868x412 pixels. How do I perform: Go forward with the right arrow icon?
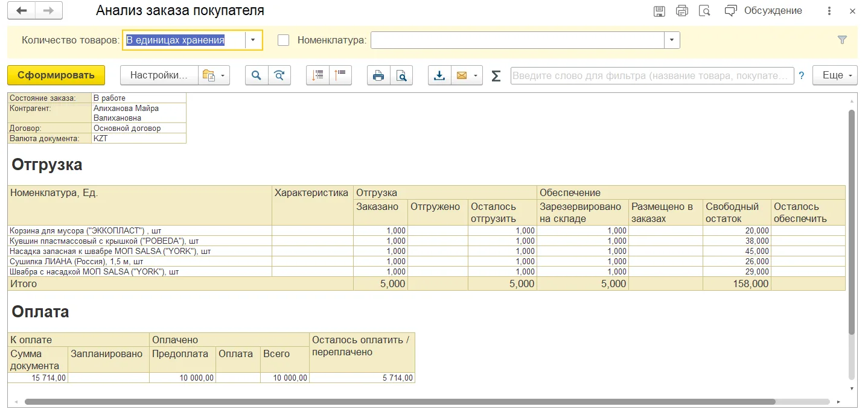[49, 11]
